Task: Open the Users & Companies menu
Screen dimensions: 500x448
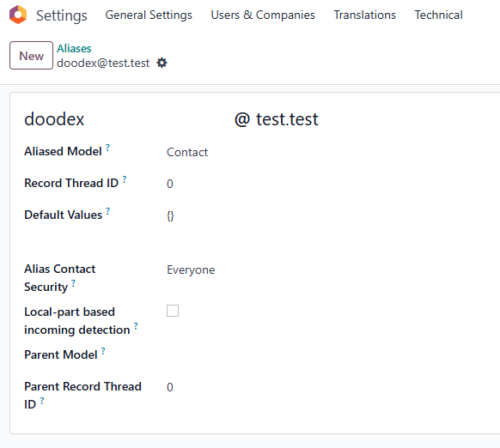Action: [x=263, y=15]
